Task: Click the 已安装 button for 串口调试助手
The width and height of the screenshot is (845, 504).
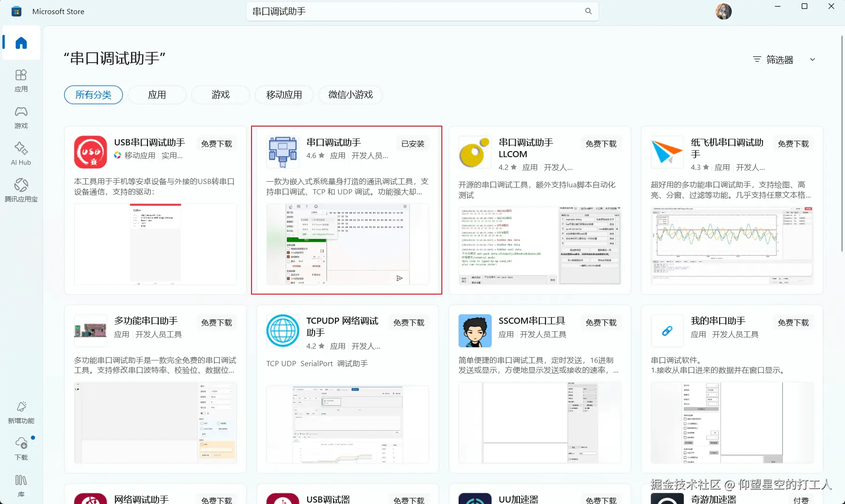Action: pyautogui.click(x=413, y=144)
